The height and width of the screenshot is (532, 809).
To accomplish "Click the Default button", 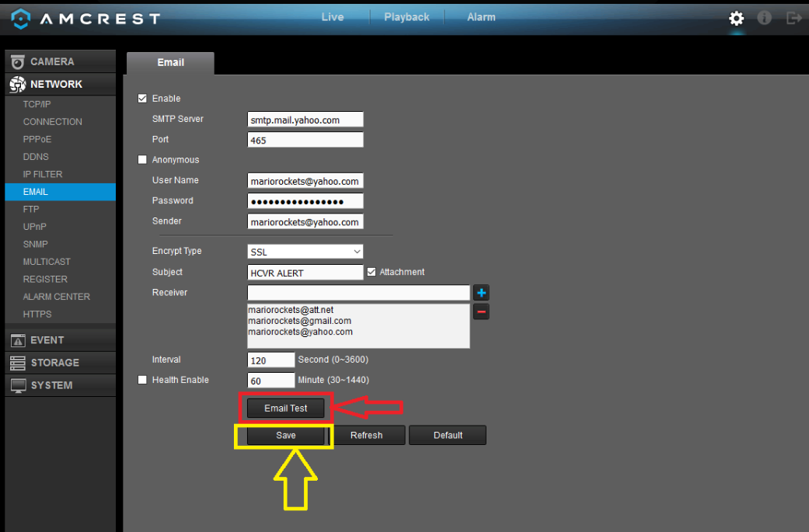I will tap(448, 436).
